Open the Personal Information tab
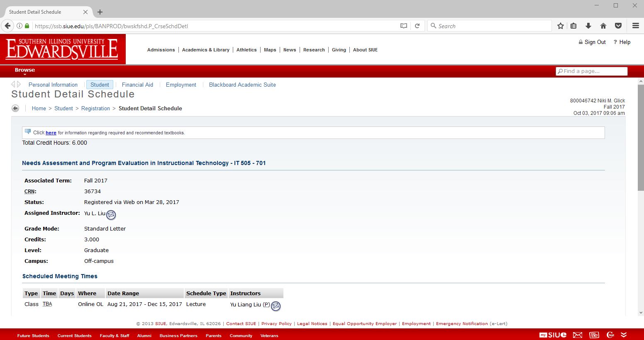The height and width of the screenshot is (340, 644). pyautogui.click(x=53, y=85)
